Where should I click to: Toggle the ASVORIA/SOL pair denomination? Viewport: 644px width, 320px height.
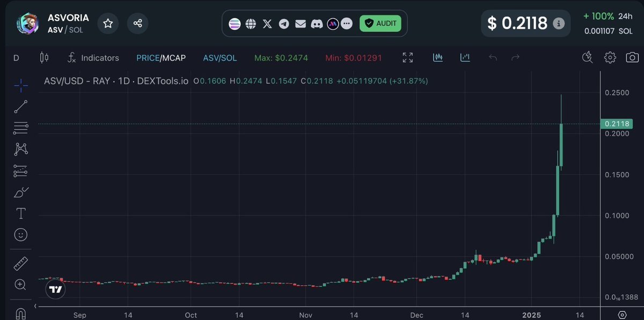coord(219,57)
